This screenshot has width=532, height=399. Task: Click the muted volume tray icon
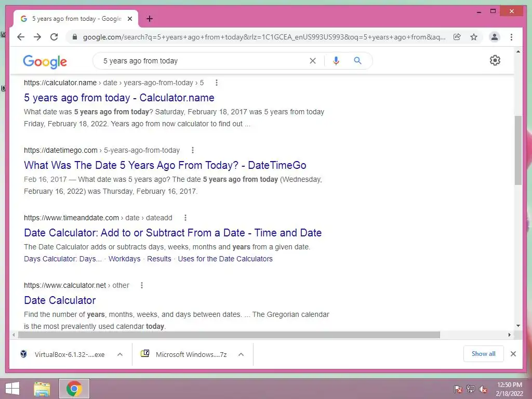tap(483, 389)
